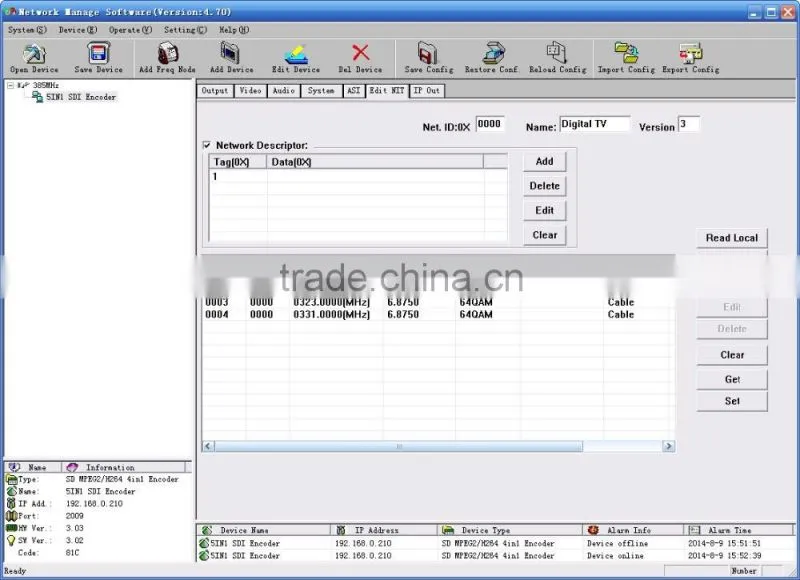The image size is (800, 580).
Task: Click the Read Local button
Action: [x=732, y=238]
